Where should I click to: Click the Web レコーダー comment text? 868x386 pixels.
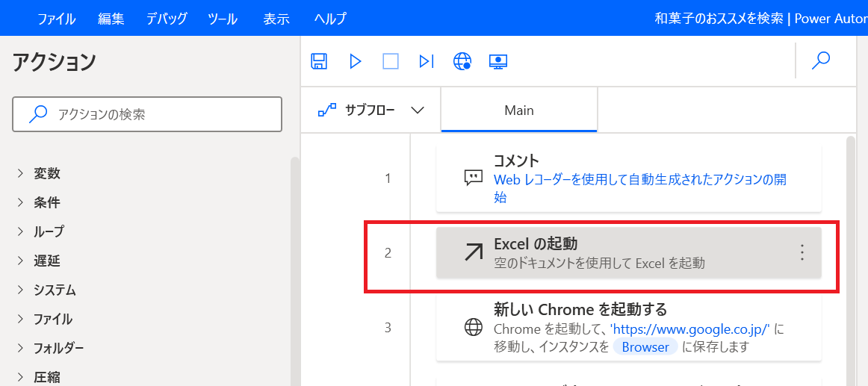coord(640,188)
